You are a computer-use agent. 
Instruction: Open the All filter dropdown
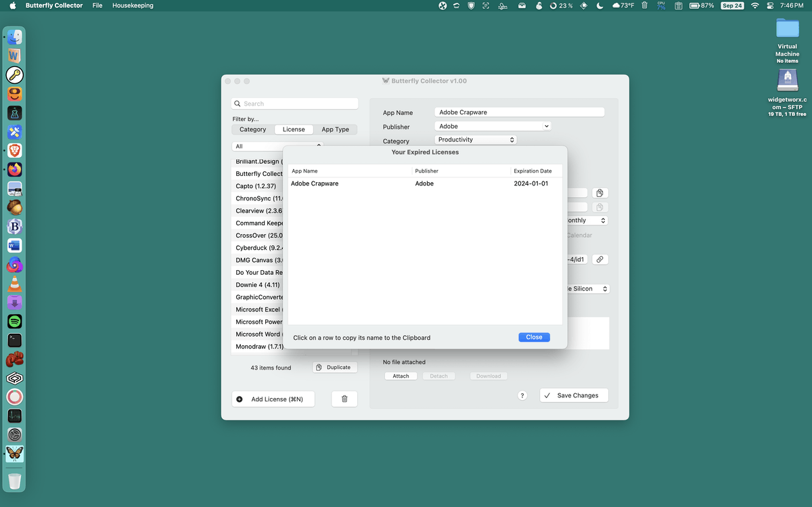pyautogui.click(x=277, y=146)
